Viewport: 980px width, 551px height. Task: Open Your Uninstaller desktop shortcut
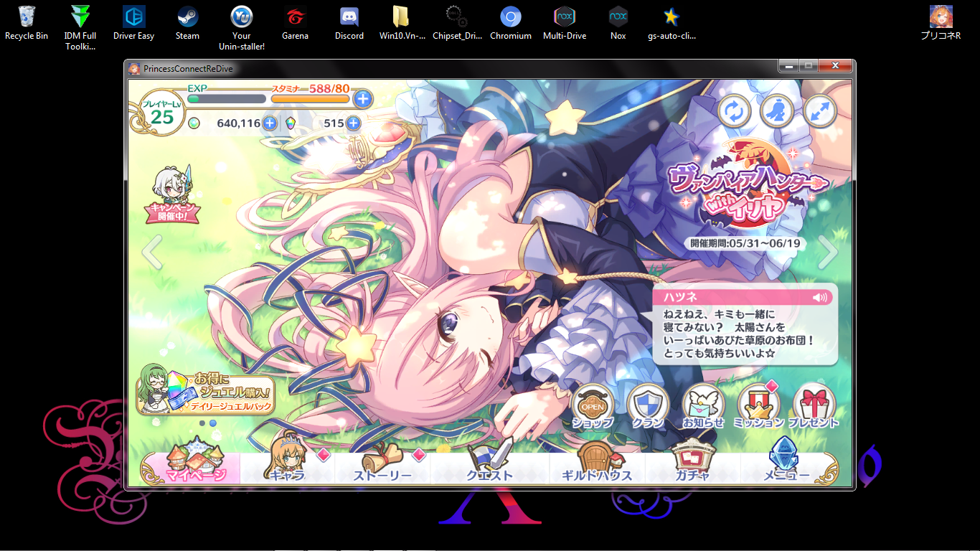tap(242, 28)
